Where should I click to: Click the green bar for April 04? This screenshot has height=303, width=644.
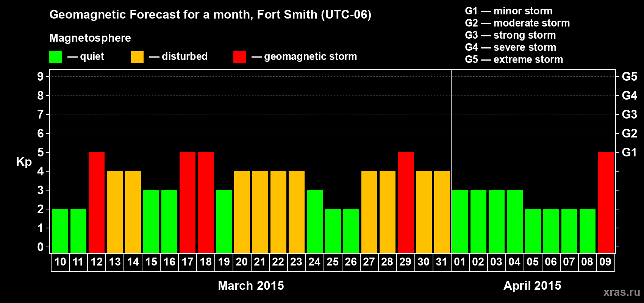[515, 221]
